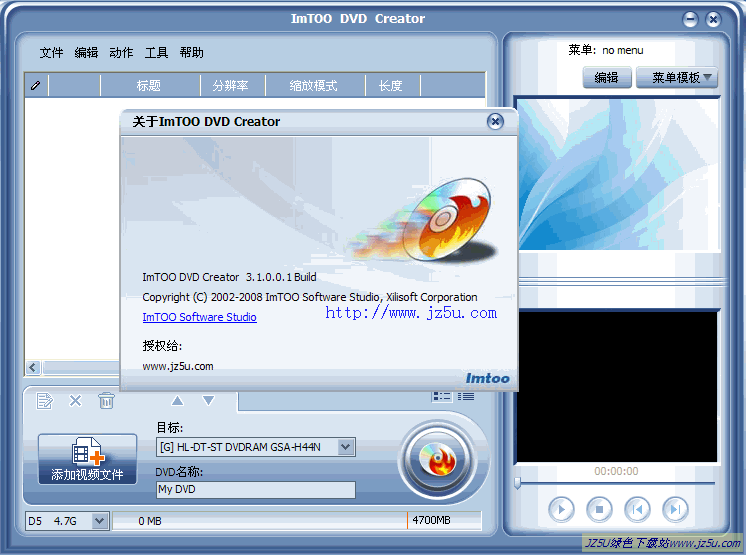Screen dimensions: 746x555
Task: Click the trash can clear icon
Action: click(x=106, y=401)
